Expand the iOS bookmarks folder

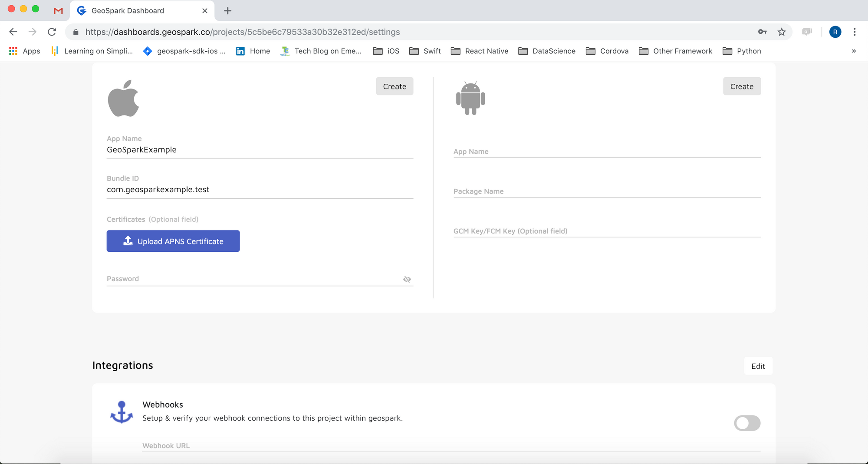tap(386, 51)
